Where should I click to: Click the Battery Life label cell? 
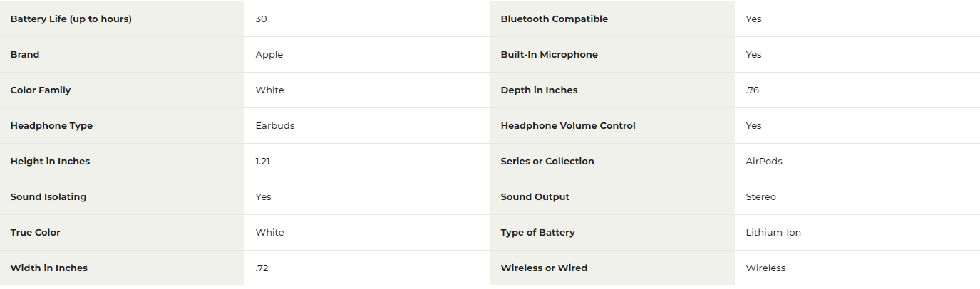[x=122, y=19]
